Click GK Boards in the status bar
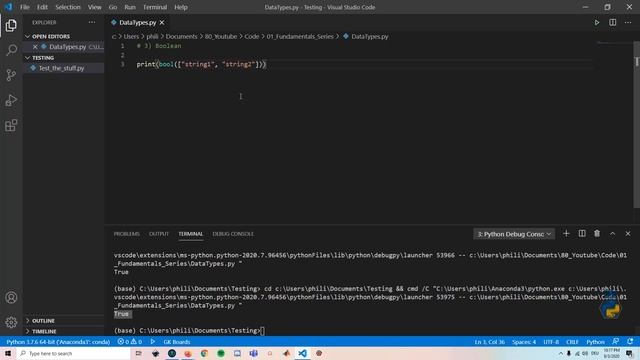The image size is (640, 360). click(177, 342)
